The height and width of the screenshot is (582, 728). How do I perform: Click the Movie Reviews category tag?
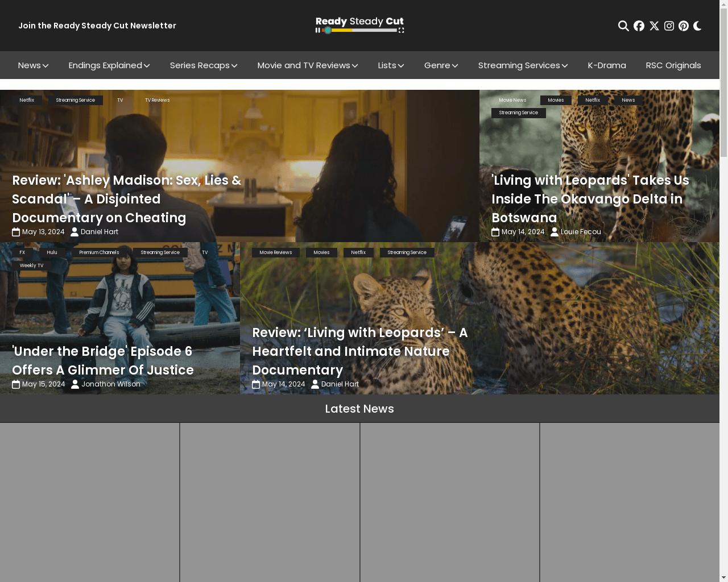coord(275,252)
